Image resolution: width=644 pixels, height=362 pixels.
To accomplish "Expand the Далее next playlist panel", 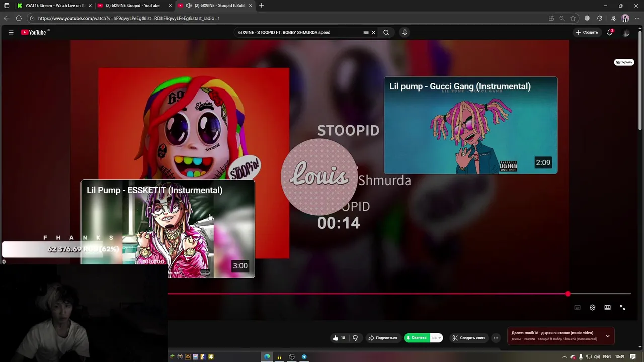I will click(x=607, y=336).
